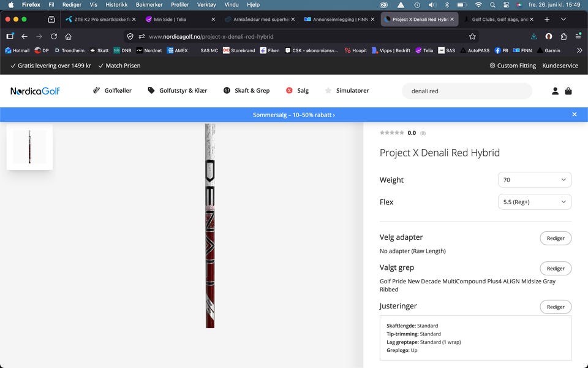Open the Weight dropdown showing 70
This screenshot has height=368, width=588.
(534, 180)
